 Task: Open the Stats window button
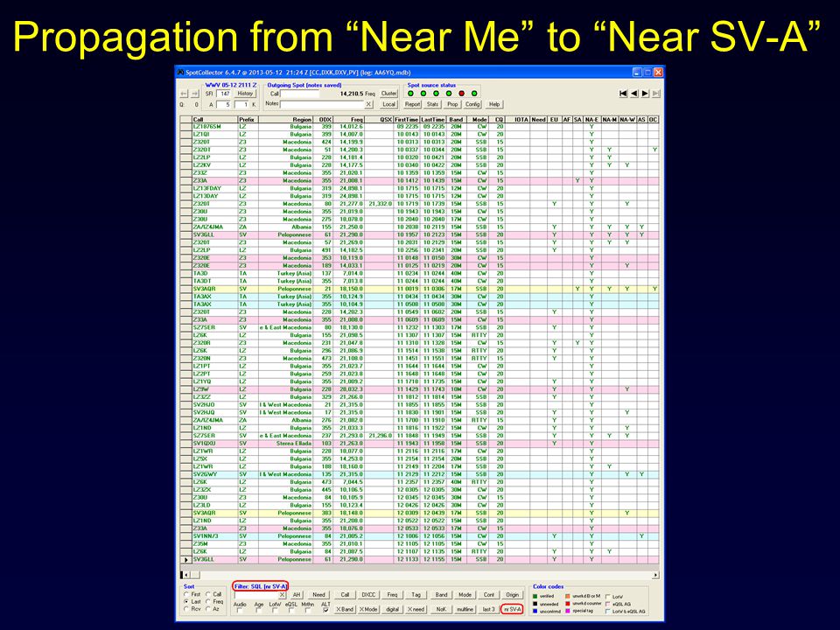tap(432, 104)
